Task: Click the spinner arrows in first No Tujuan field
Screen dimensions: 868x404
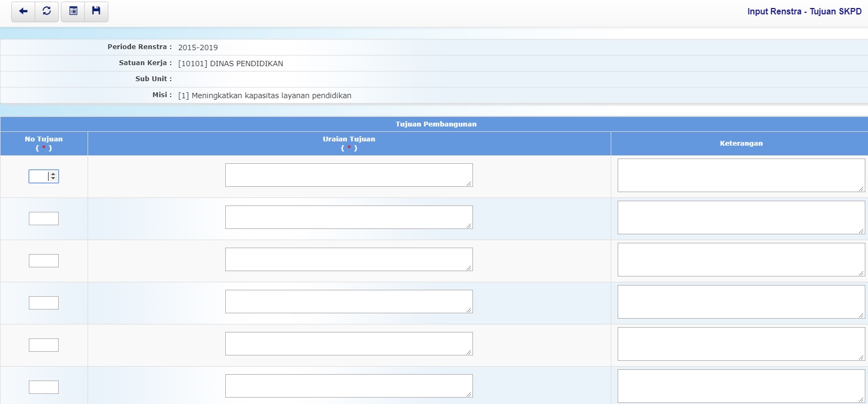Action: pyautogui.click(x=53, y=176)
